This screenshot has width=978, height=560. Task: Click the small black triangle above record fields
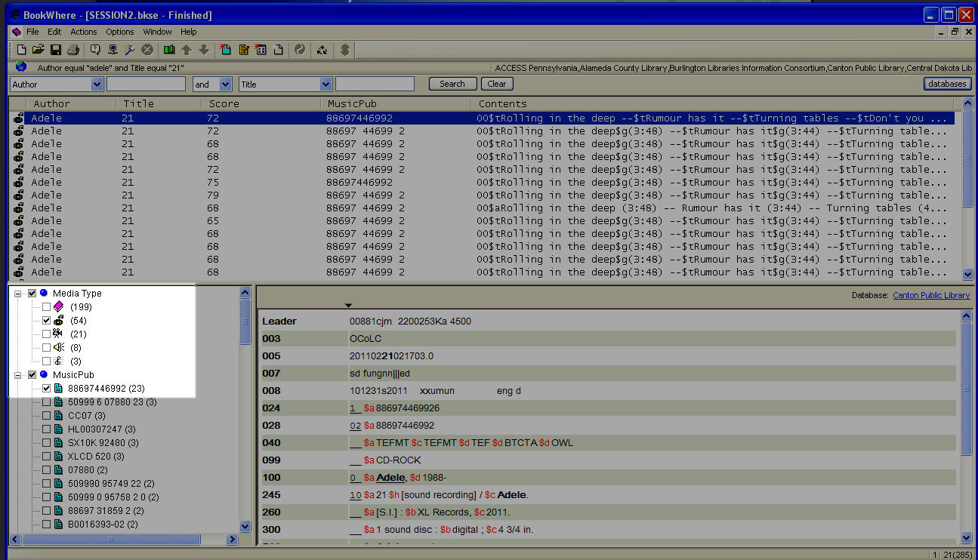(348, 305)
